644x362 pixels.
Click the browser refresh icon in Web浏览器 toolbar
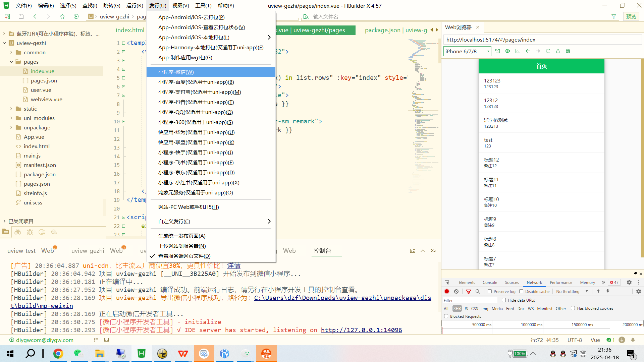pos(548,51)
